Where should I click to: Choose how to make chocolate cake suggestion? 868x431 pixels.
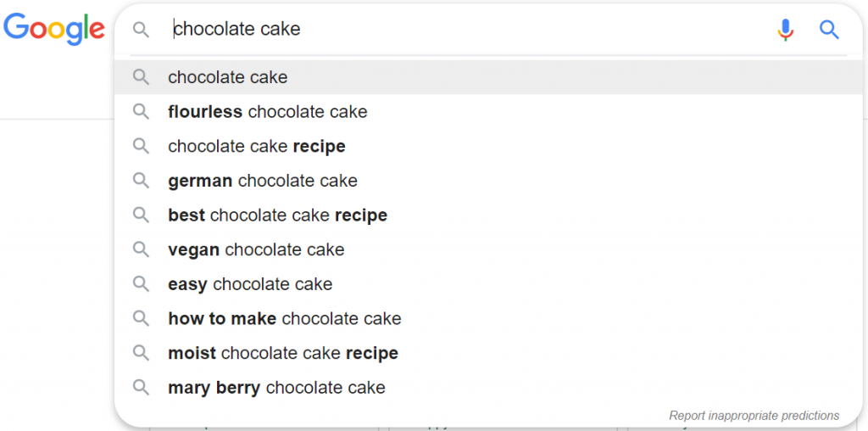pyautogui.click(x=488, y=318)
